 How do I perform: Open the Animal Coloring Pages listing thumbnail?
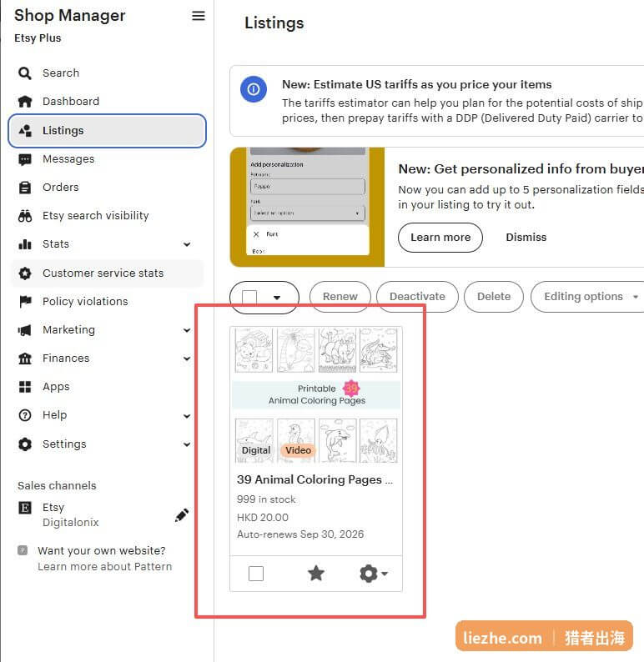pyautogui.click(x=316, y=395)
